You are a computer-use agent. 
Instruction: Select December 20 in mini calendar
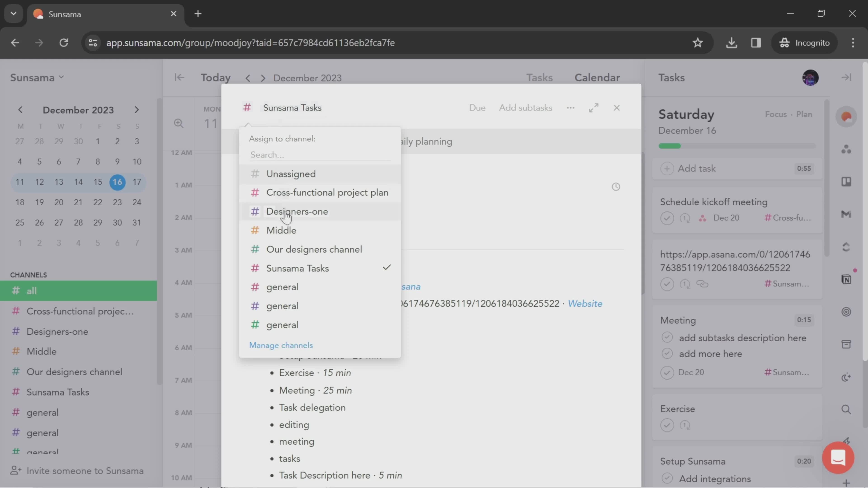[59, 202]
